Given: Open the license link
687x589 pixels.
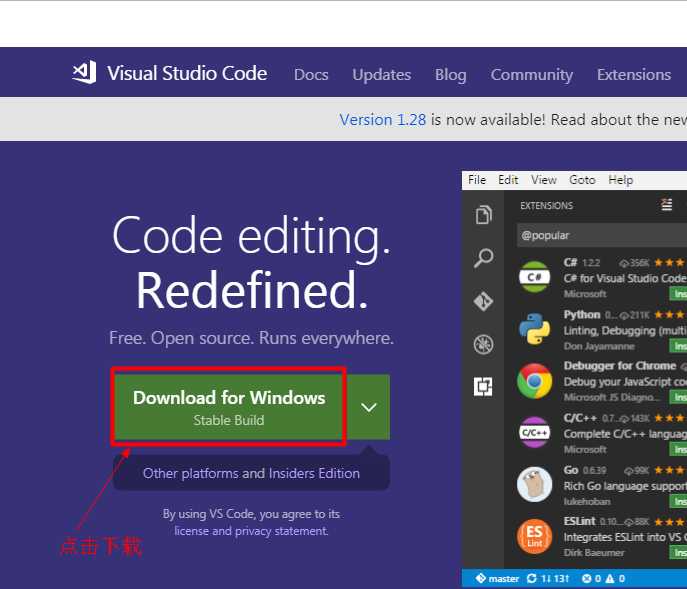Looking at the screenshot, I should pyautogui.click(x=191, y=531).
